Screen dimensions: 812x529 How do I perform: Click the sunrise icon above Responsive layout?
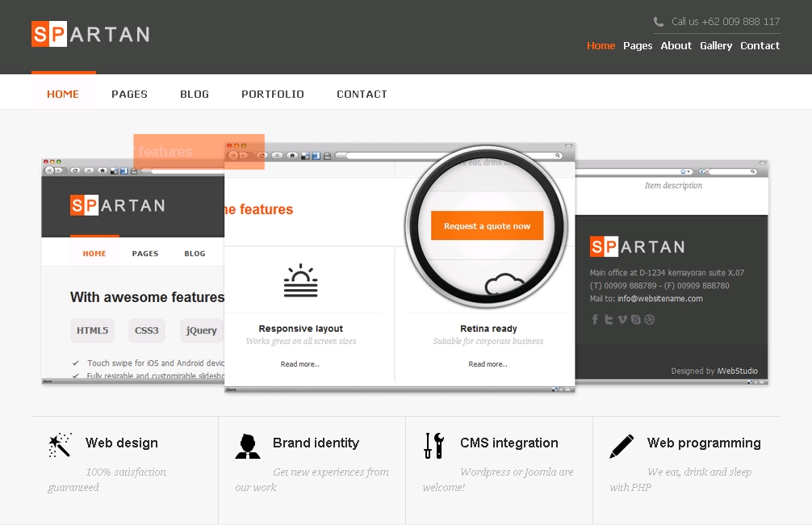point(301,281)
